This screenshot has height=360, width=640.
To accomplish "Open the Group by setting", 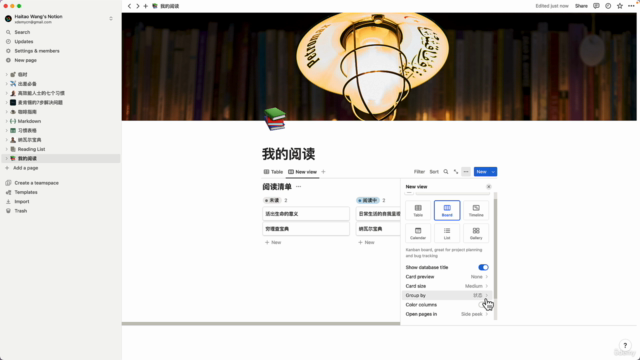I will click(447, 296).
